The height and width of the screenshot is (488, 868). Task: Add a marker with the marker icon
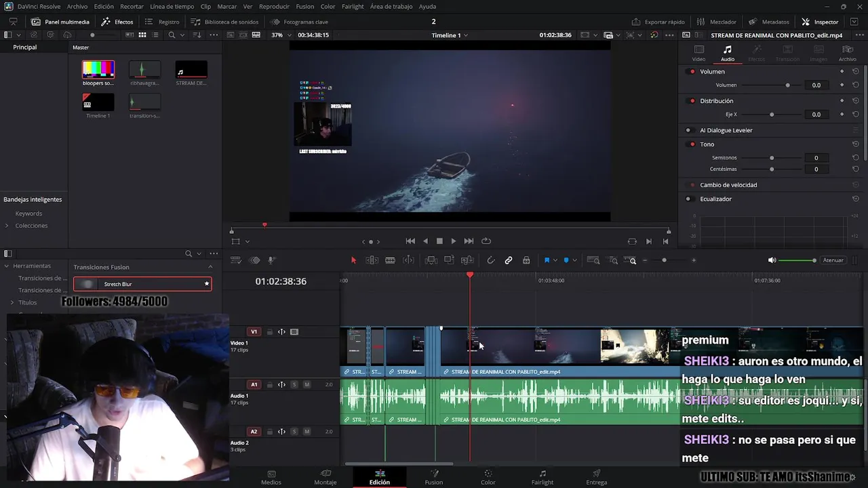pyautogui.click(x=566, y=260)
